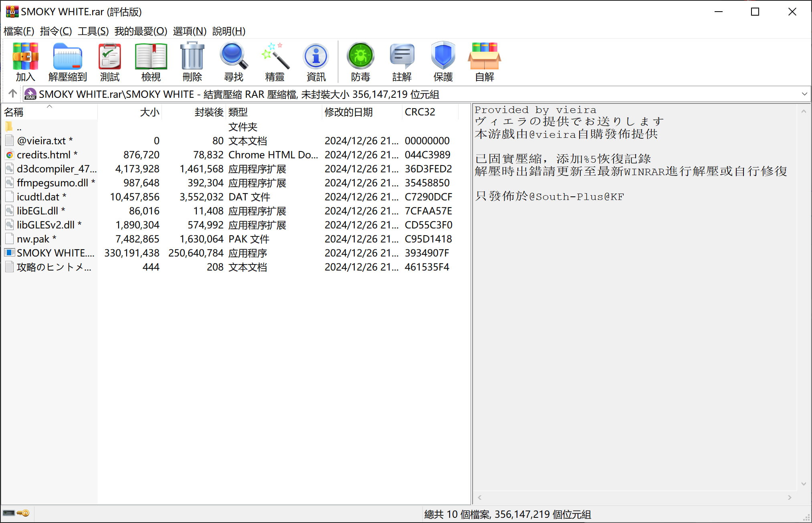Image resolution: width=812 pixels, height=523 pixels.
Task: Click the comment panel scroll-down arrow
Action: (x=804, y=484)
